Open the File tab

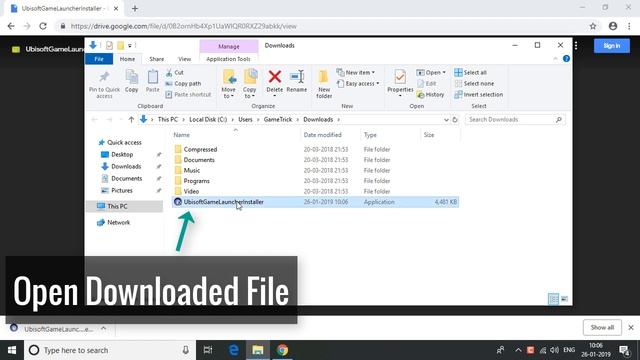(99, 59)
